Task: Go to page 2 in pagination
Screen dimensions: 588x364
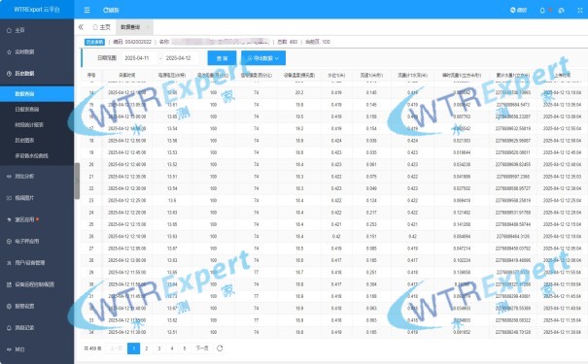Action: 146,348
